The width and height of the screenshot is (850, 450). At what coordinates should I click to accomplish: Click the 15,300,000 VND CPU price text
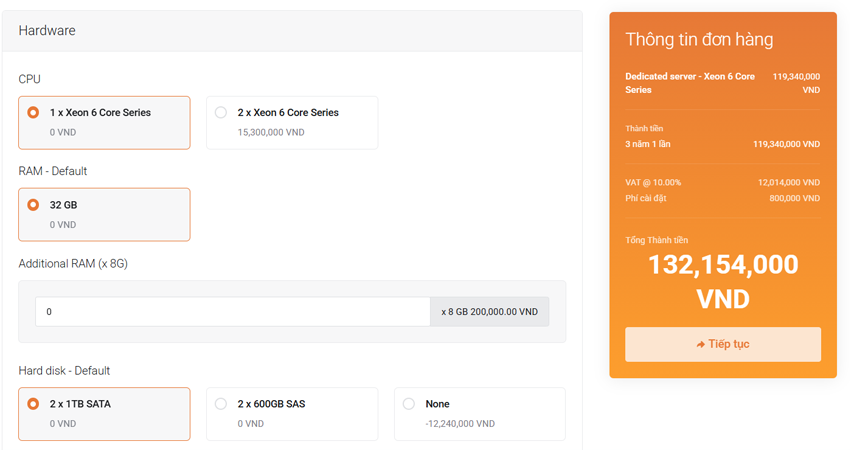click(273, 131)
